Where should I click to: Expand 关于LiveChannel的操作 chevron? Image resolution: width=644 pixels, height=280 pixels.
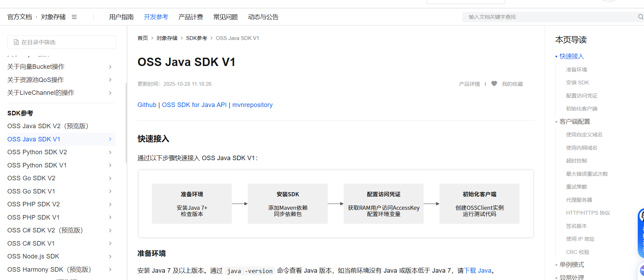click(110, 93)
